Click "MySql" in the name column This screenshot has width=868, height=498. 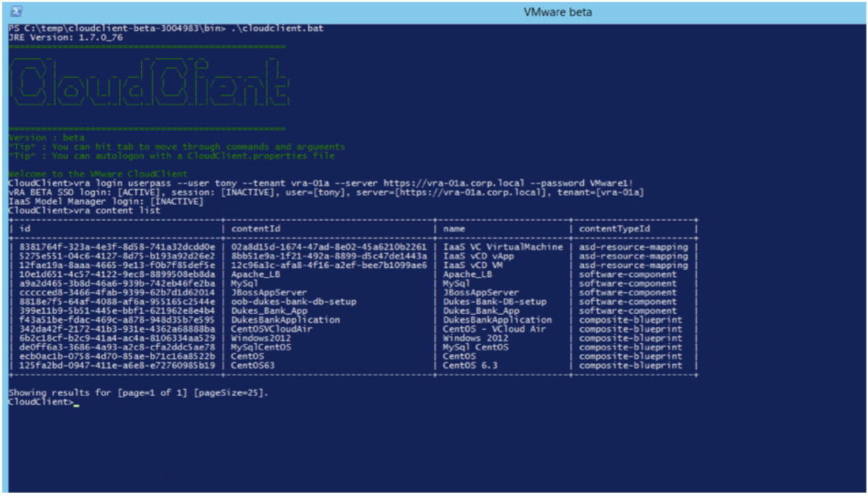click(457, 284)
